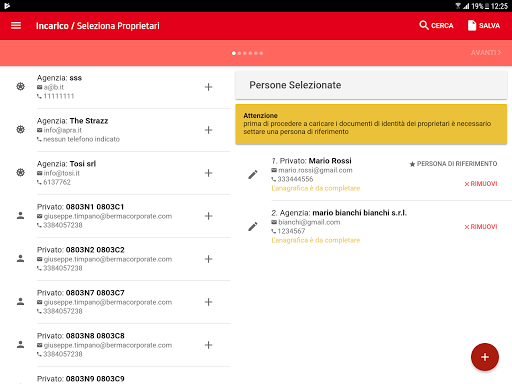Image resolution: width=512 pixels, height=384 pixels.
Task: Remove mario bianchi bianchi s.r.l. via RIMUOVI
Action: 481,227
